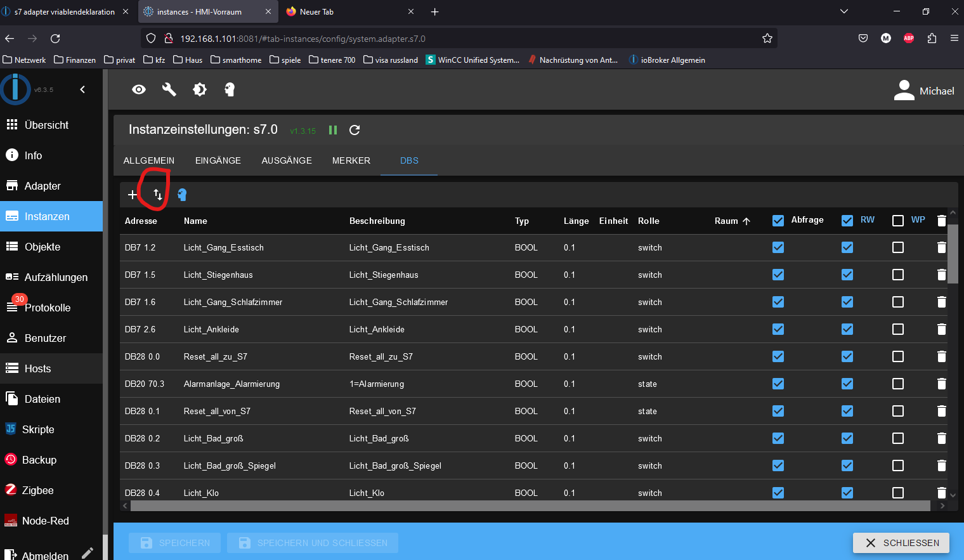964x560 pixels.
Task: Click the expert mode head icon in top toolbar
Action: click(x=230, y=89)
